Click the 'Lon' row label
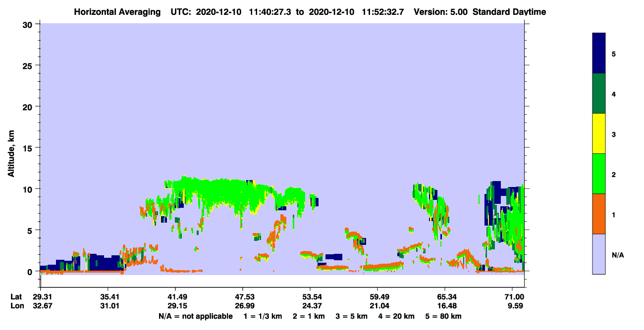644x330 pixels. pyautogui.click(x=16, y=306)
